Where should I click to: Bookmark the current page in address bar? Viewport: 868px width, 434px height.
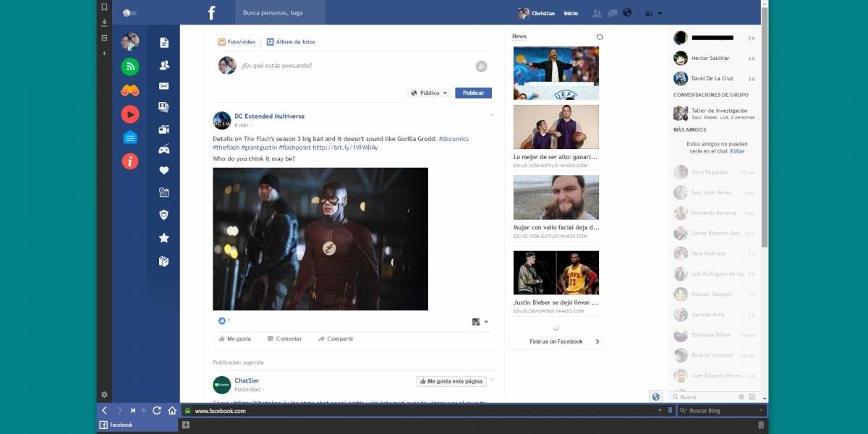pyautogui.click(x=670, y=410)
